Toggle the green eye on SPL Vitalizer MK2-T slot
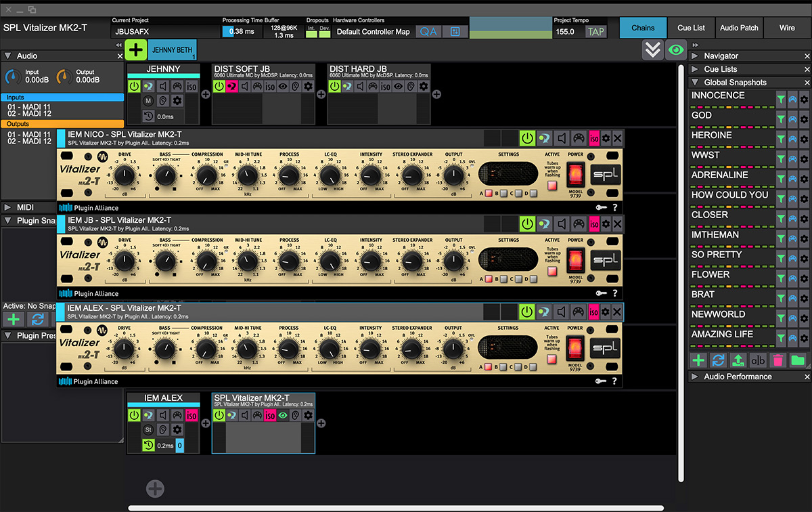This screenshot has width=812, height=512. click(x=283, y=416)
